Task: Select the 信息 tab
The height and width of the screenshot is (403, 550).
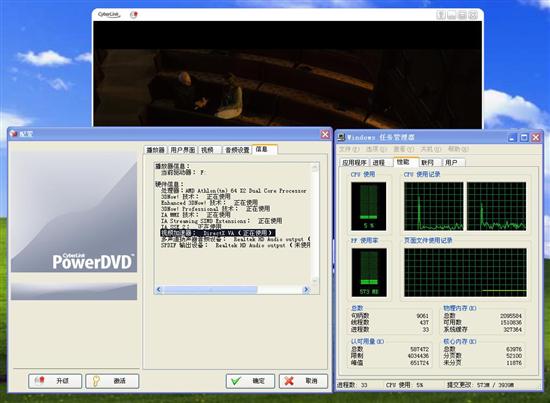Action: (x=265, y=149)
